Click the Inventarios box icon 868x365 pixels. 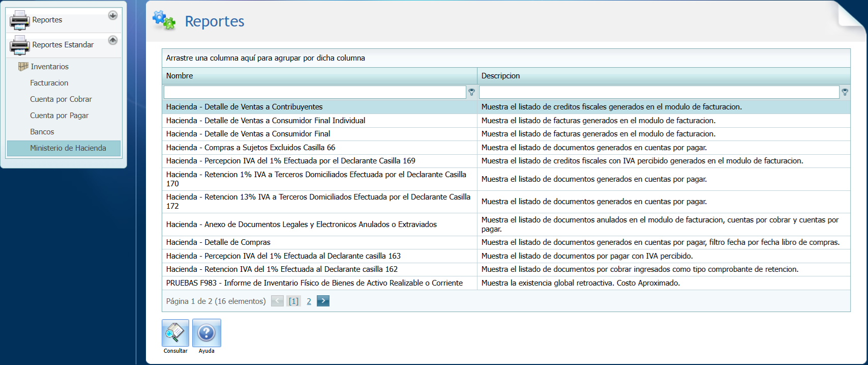23,67
